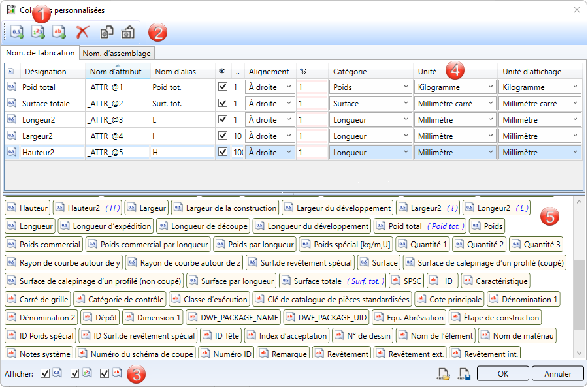Click the Étape de construction attribute button

point(495,318)
